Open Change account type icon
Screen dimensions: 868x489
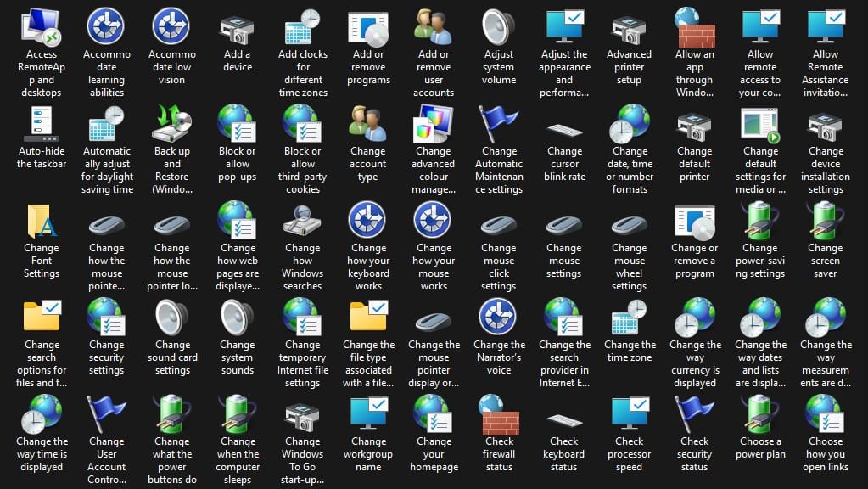coord(367,123)
